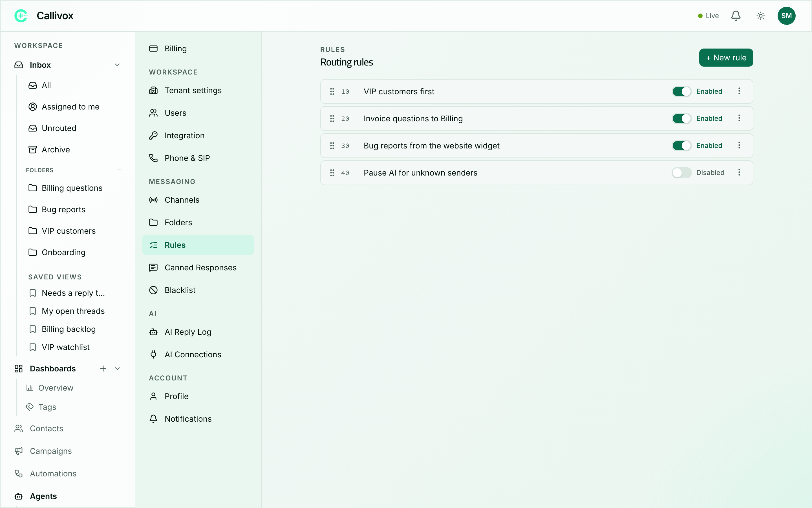
Task: Select the Rules menu item
Action: (x=198, y=245)
